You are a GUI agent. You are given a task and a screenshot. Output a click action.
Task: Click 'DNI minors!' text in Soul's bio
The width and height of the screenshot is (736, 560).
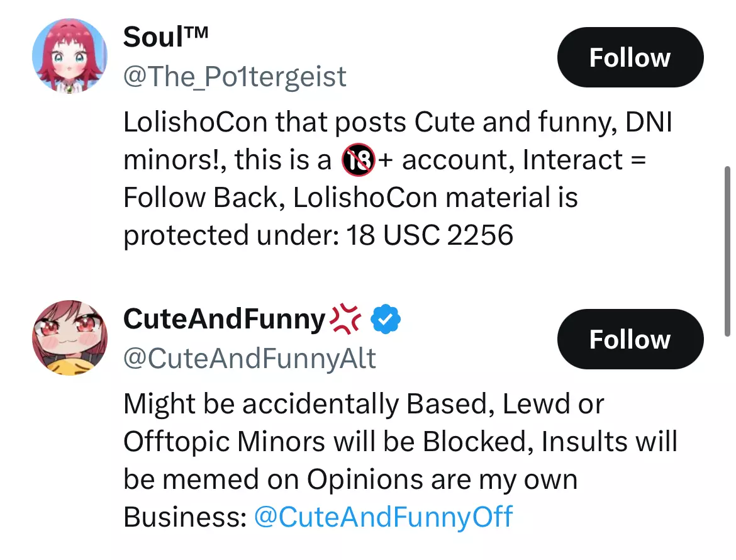pyautogui.click(x=398, y=141)
